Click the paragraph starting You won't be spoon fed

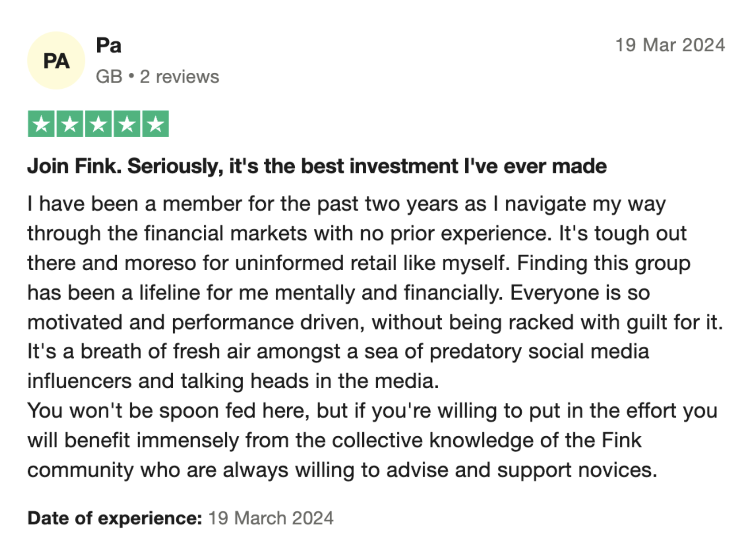pyautogui.click(x=372, y=411)
